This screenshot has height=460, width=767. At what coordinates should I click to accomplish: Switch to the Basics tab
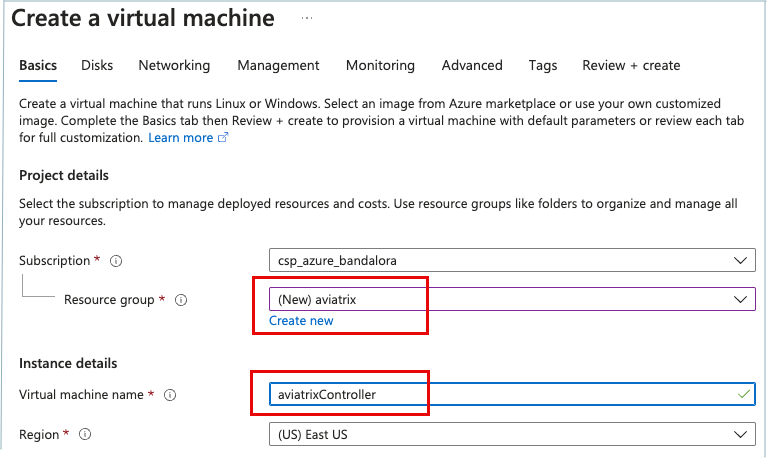[38, 66]
